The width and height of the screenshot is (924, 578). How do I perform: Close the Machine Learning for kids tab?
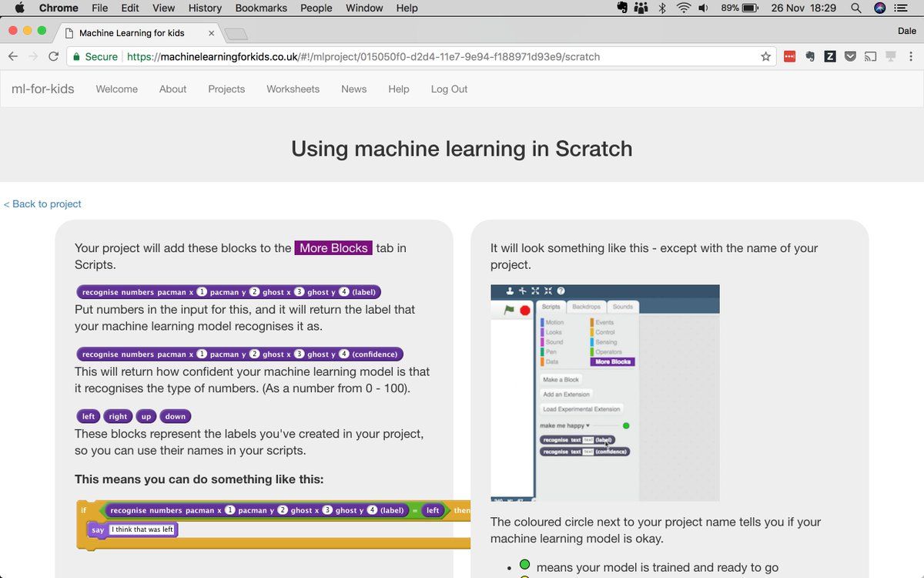pyautogui.click(x=212, y=33)
